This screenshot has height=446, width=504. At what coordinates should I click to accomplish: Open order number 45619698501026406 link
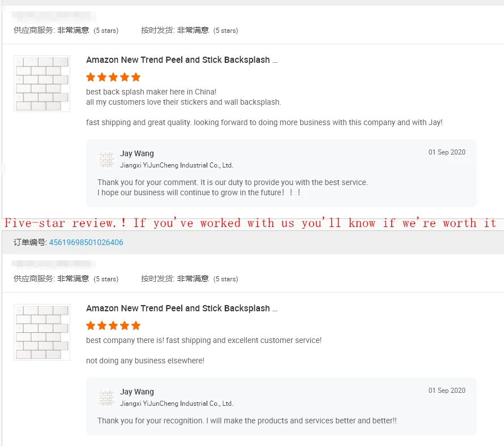click(86, 242)
